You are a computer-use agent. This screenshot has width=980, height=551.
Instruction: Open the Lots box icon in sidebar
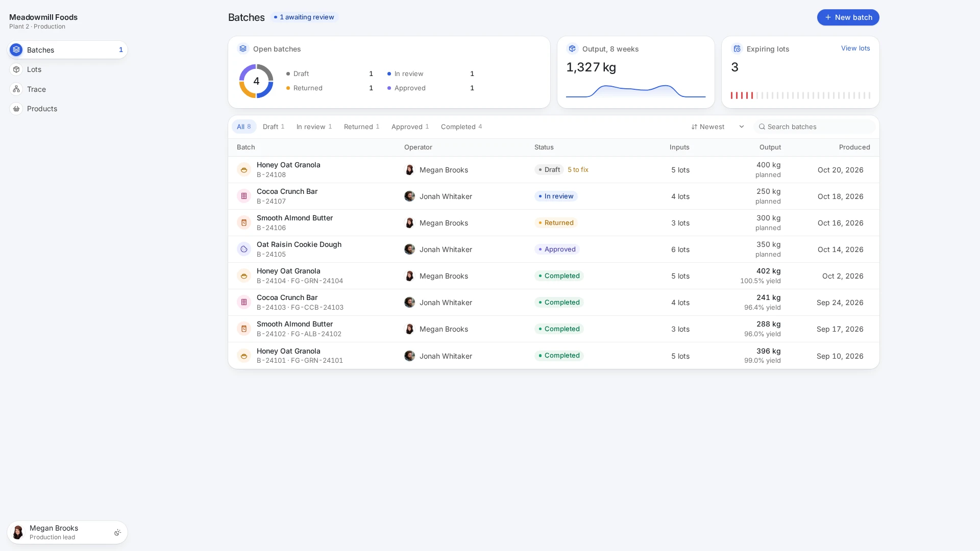16,69
